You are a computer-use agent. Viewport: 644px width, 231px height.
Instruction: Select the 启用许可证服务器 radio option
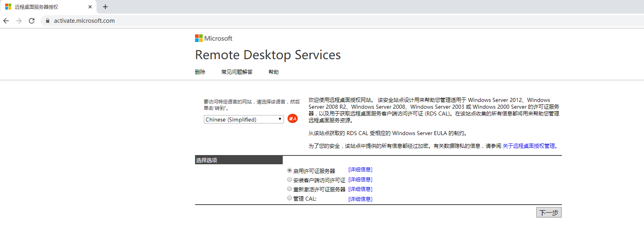tap(290, 170)
